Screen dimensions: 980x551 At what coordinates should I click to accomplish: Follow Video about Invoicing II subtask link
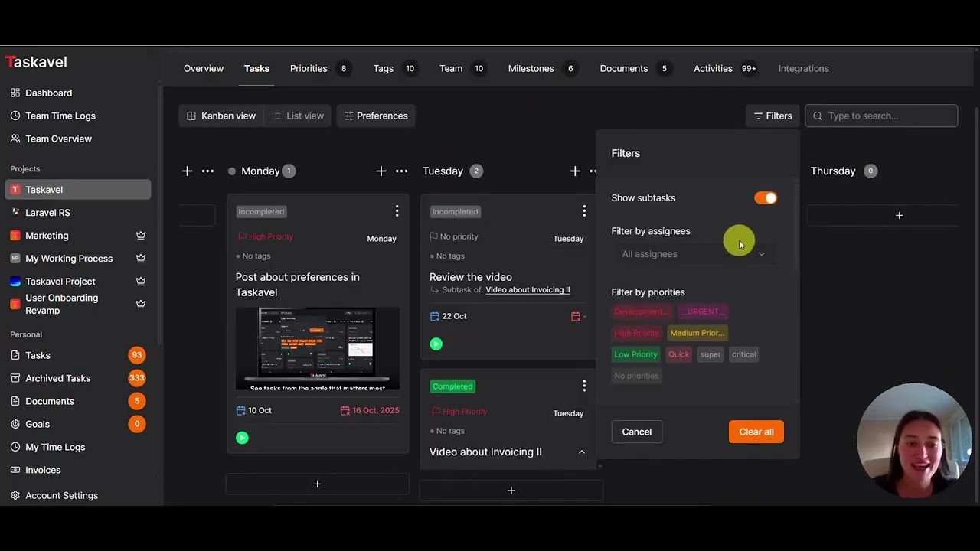coord(528,290)
